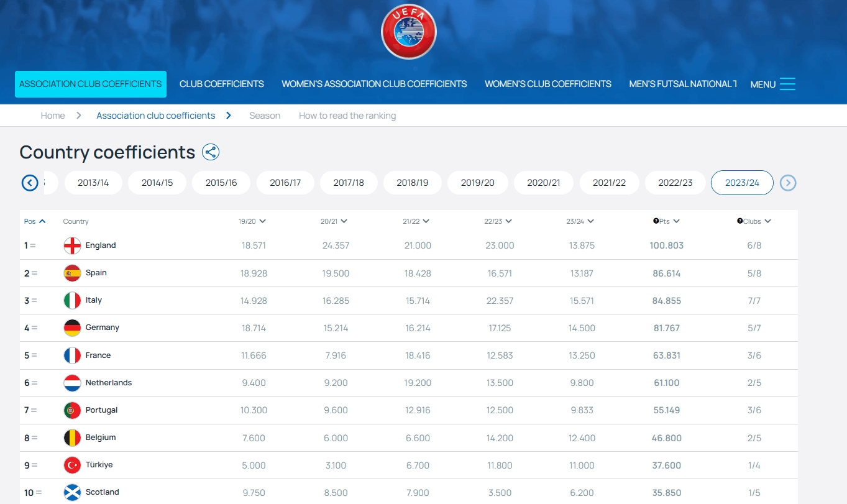Click Italy's total points 84.855
The width and height of the screenshot is (847, 504).
[667, 300]
